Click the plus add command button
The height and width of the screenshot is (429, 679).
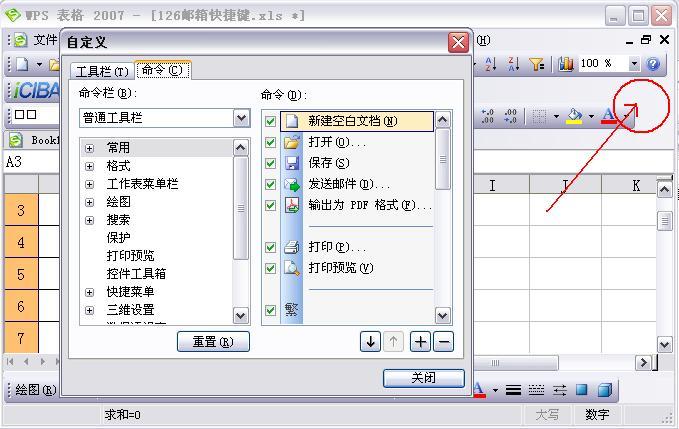tap(420, 342)
